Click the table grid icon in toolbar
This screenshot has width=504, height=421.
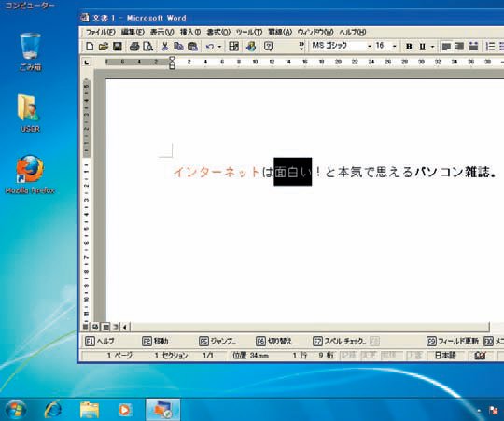click(233, 47)
